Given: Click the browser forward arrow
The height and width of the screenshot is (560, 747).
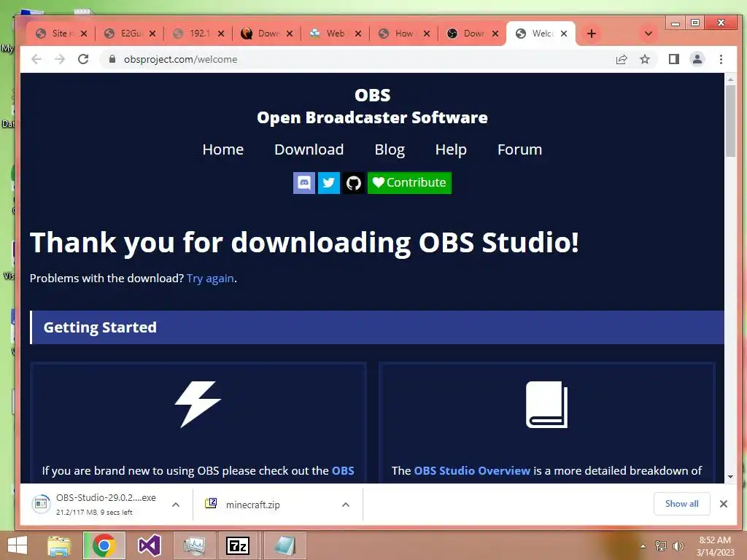Looking at the screenshot, I should (60, 59).
